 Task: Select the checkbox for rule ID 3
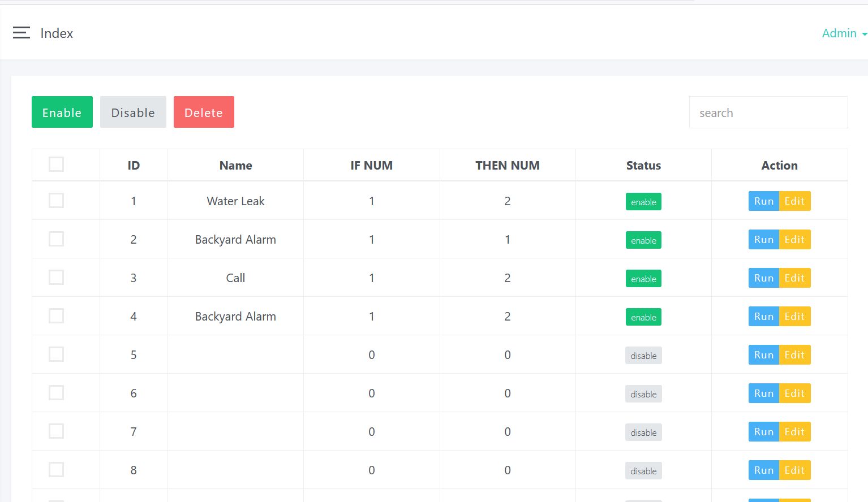coord(57,278)
